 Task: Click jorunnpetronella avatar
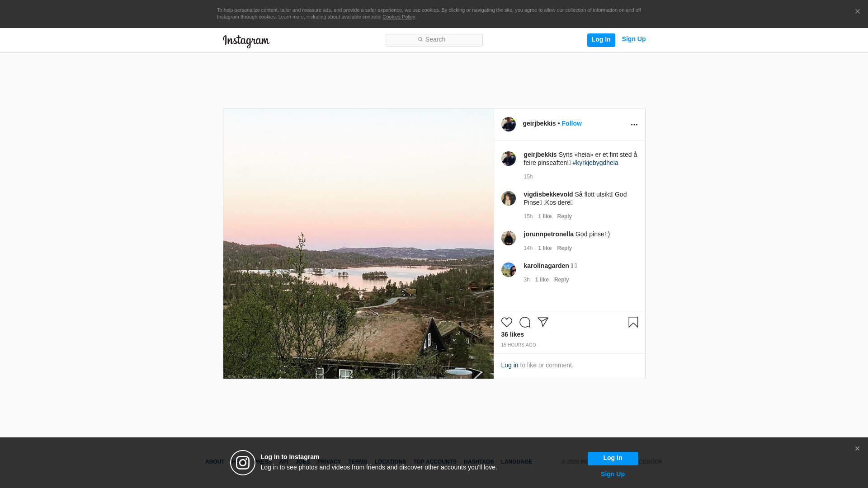[x=508, y=238]
